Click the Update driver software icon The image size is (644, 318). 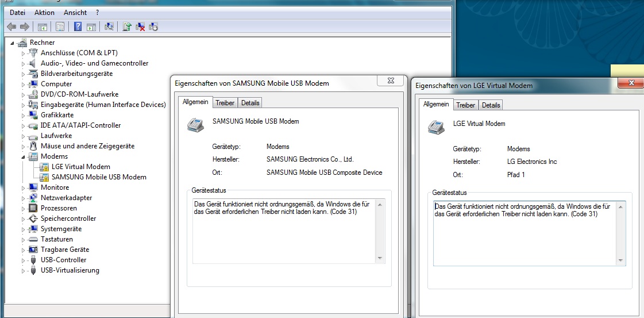[127, 26]
